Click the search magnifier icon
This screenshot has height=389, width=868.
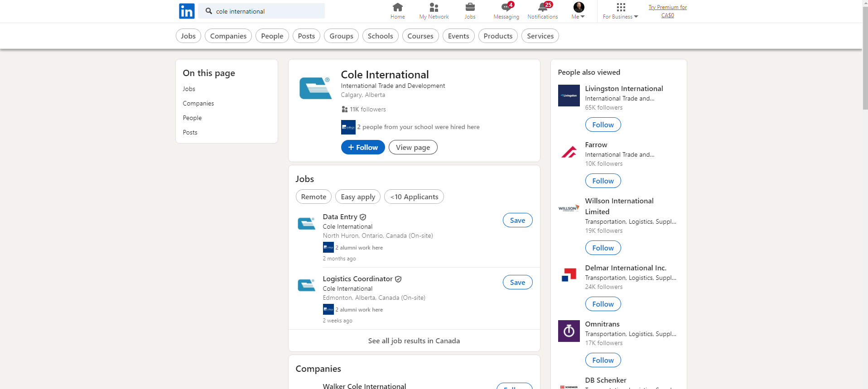click(208, 11)
